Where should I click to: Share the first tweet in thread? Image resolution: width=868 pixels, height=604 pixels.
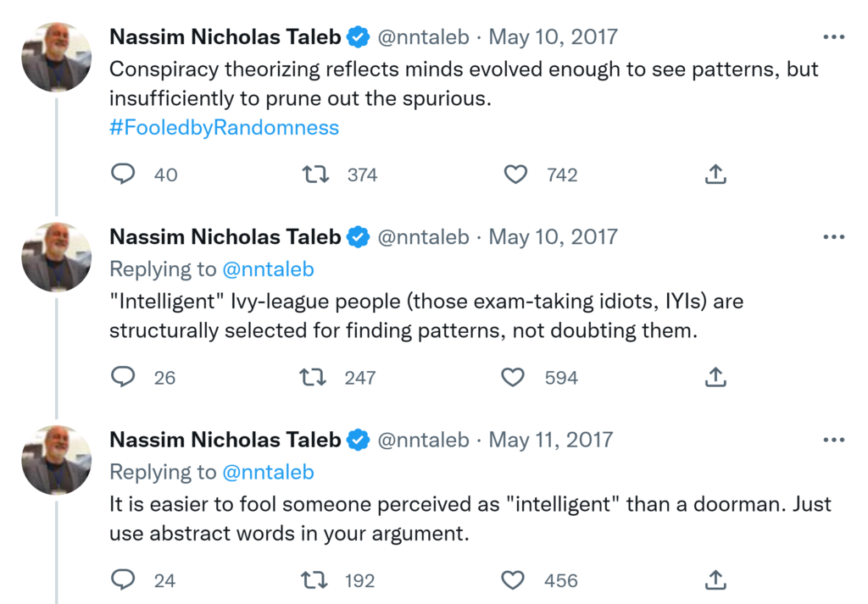(715, 175)
